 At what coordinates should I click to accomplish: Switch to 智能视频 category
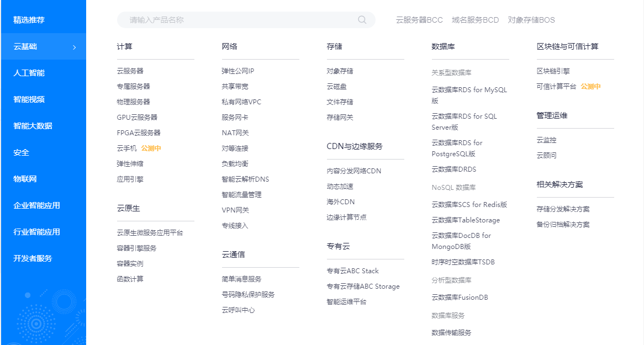click(29, 99)
